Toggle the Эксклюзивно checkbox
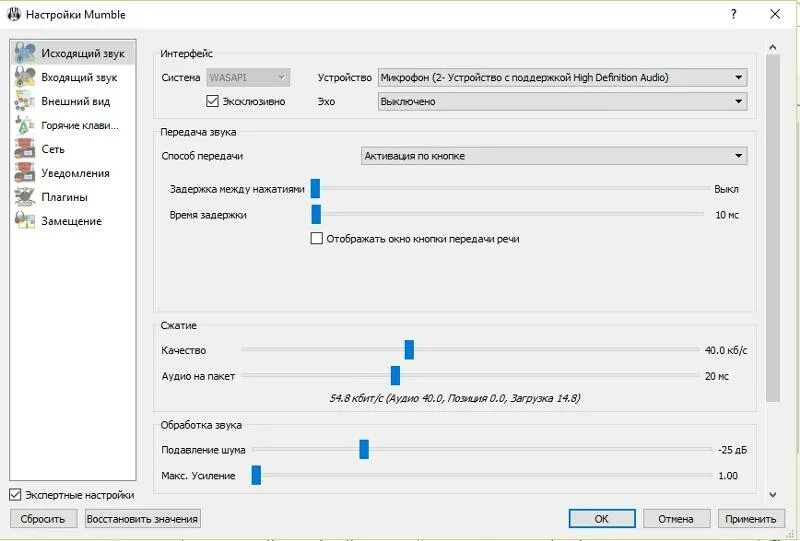The image size is (800, 541). (x=212, y=101)
